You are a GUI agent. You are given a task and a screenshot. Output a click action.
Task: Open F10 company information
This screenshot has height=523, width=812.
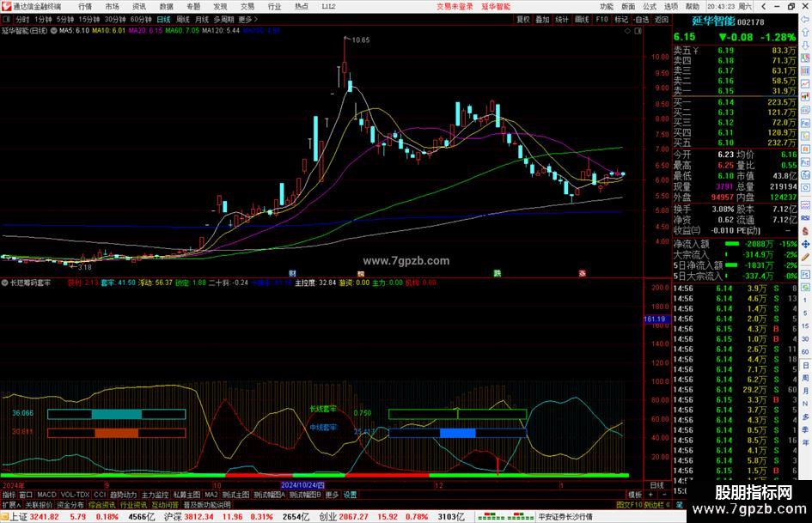tap(601, 20)
